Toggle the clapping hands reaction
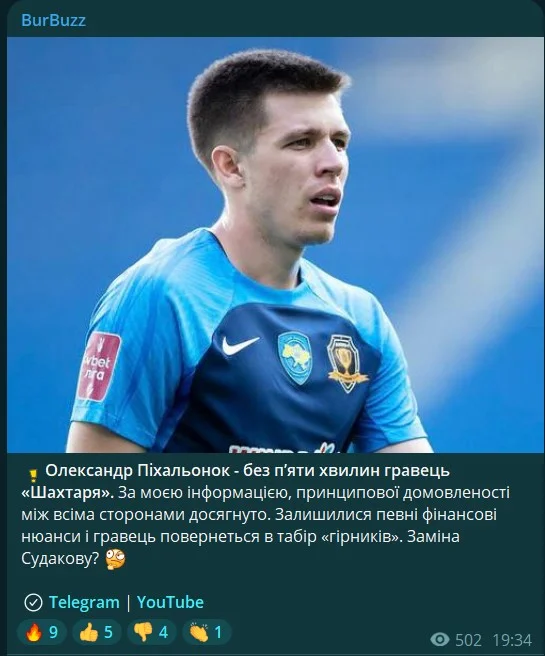The width and height of the screenshot is (545, 656). click(x=206, y=632)
